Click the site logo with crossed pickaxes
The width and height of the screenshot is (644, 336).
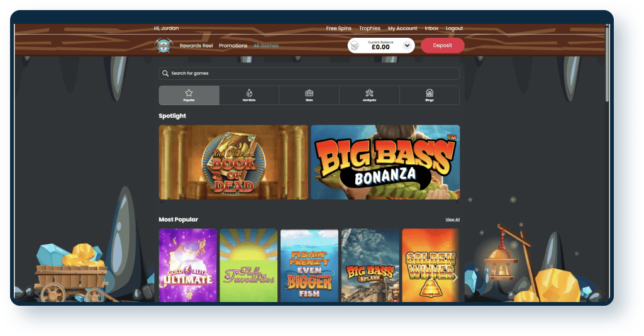pyautogui.click(x=164, y=45)
